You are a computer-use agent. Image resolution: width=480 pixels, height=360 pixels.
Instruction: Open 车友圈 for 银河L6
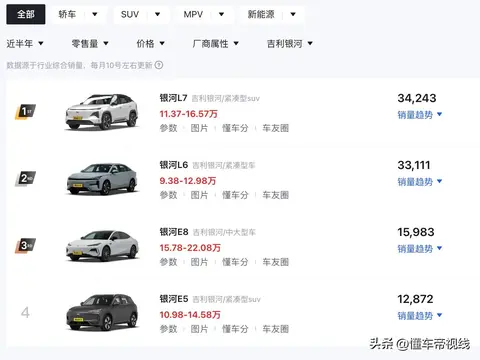(x=275, y=195)
